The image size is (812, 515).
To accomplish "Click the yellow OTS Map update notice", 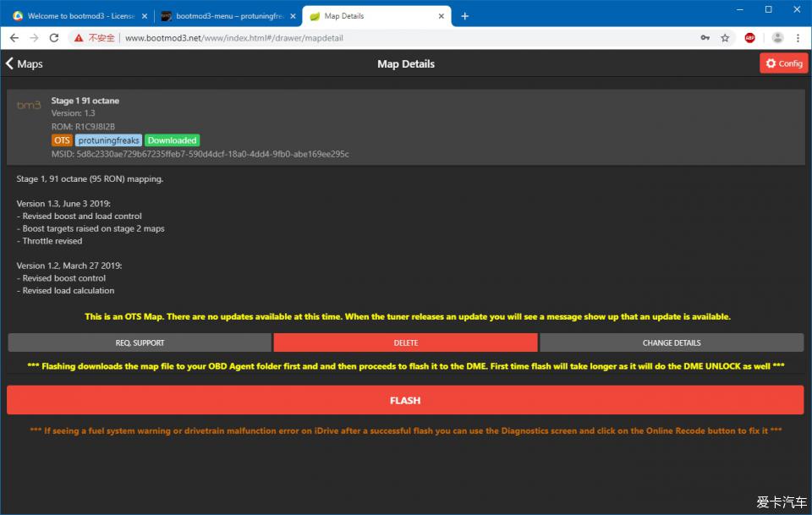I will tap(408, 316).
